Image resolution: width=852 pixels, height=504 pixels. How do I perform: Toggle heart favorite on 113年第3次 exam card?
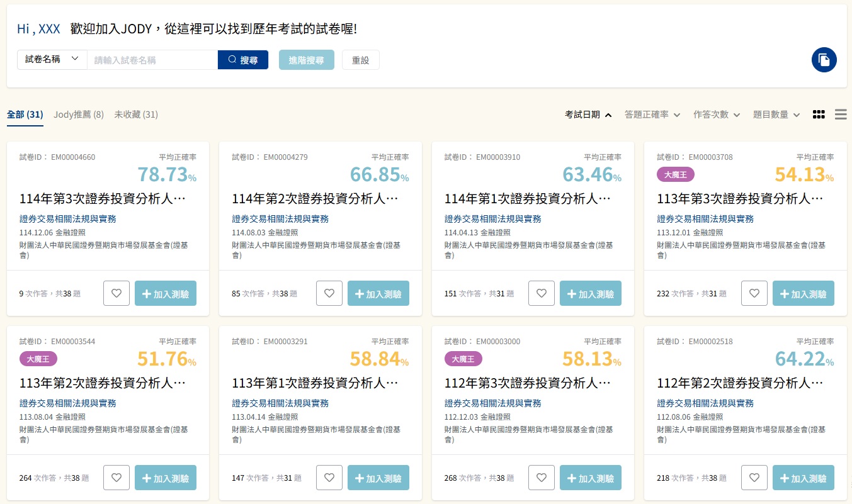pos(754,293)
